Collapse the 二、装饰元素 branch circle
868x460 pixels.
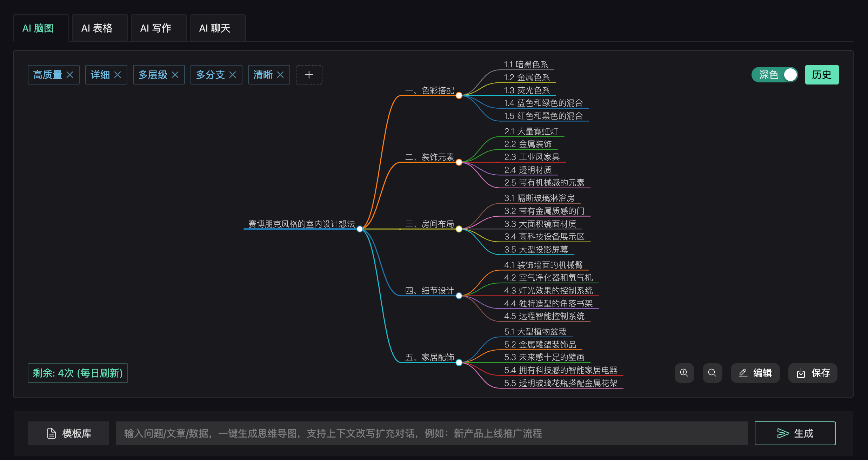coord(459,162)
